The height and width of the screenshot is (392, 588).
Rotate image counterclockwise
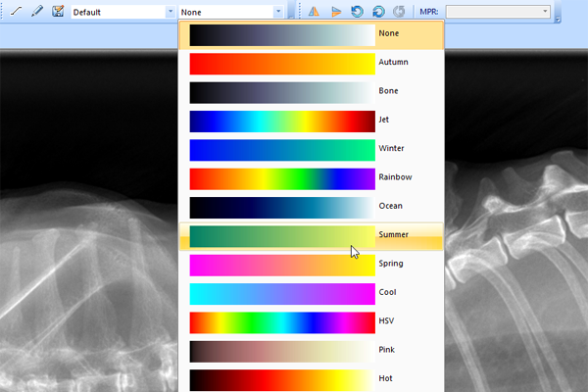pyautogui.click(x=357, y=12)
